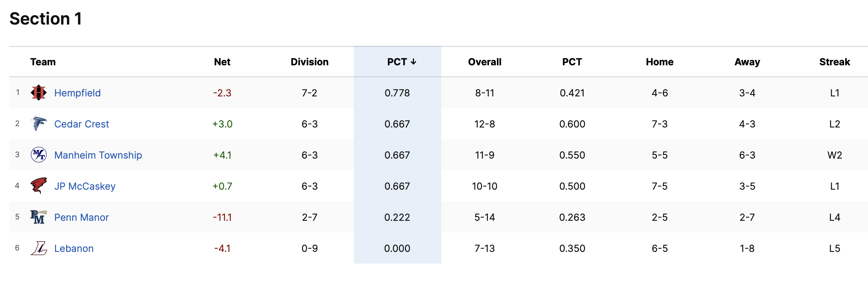868x293 pixels.
Task: Visit the Penn Manor team page
Action: [82, 217]
